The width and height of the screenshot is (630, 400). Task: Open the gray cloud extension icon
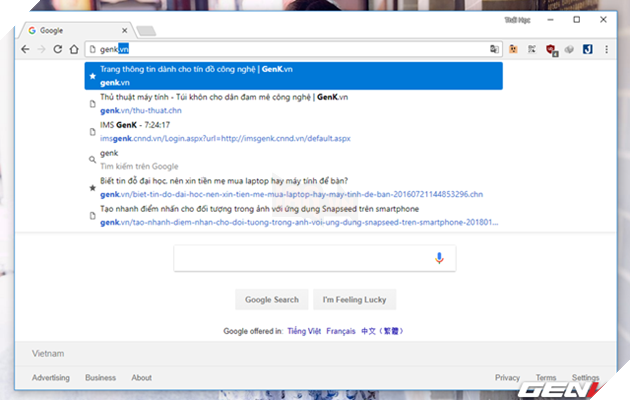(569, 49)
